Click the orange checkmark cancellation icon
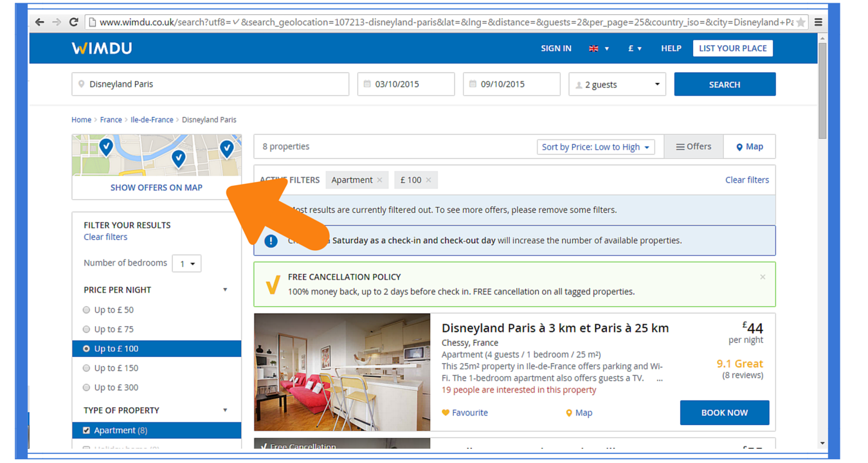868x463 pixels. coord(273,284)
